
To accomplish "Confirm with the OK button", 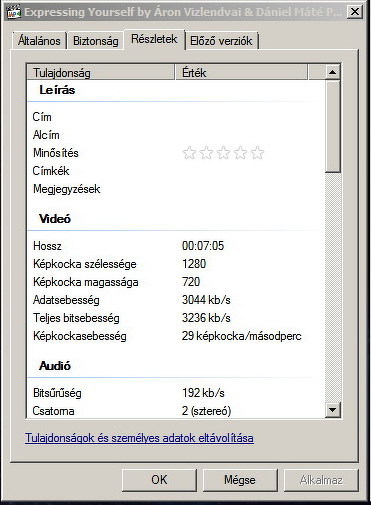I will pyautogui.click(x=159, y=480).
